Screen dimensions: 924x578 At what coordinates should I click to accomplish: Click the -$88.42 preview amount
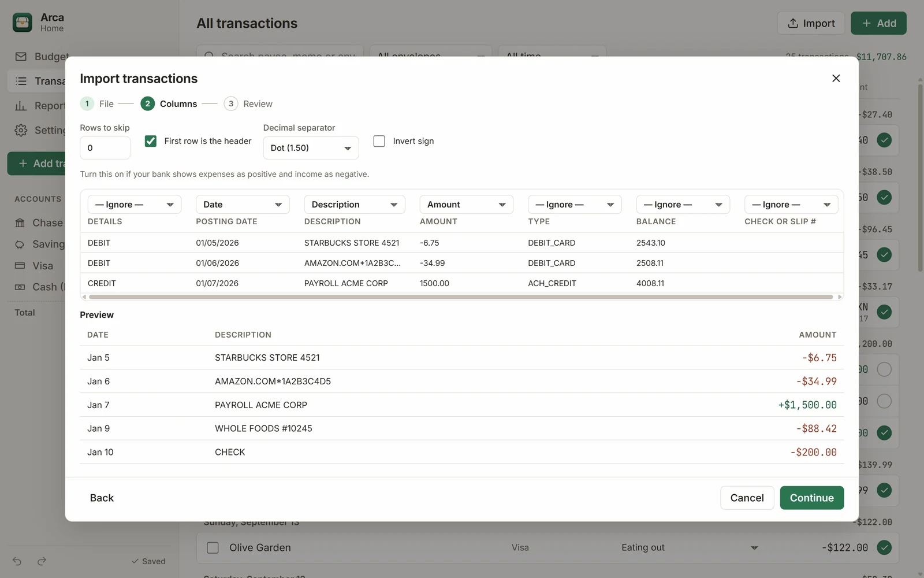click(x=816, y=428)
